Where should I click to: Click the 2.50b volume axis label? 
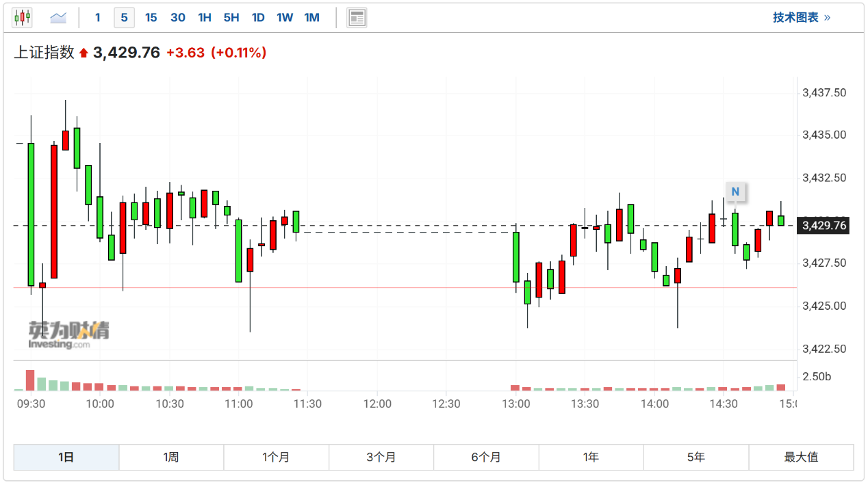(817, 377)
